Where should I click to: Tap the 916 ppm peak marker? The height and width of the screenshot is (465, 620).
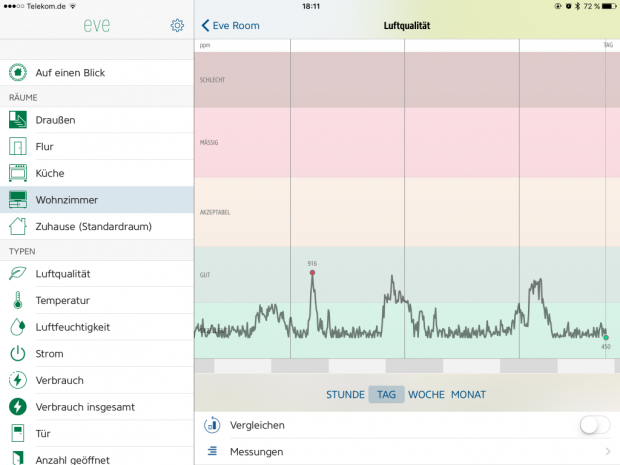click(x=312, y=272)
